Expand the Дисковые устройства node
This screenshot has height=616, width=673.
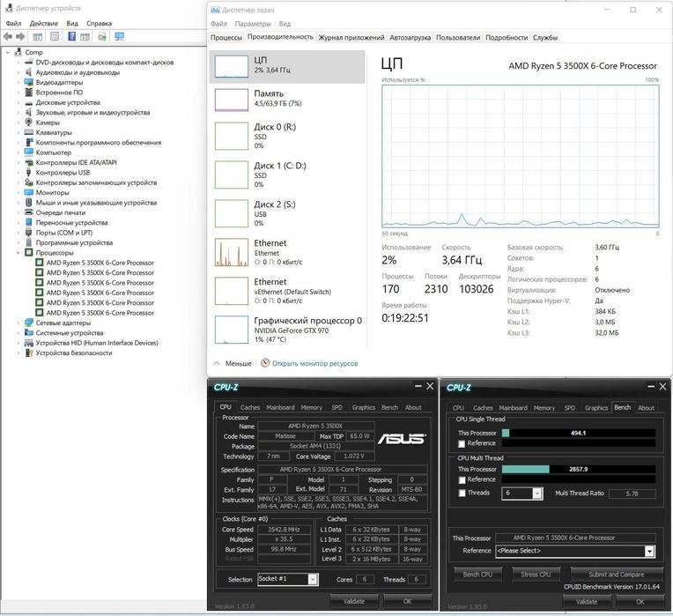pos(18,102)
